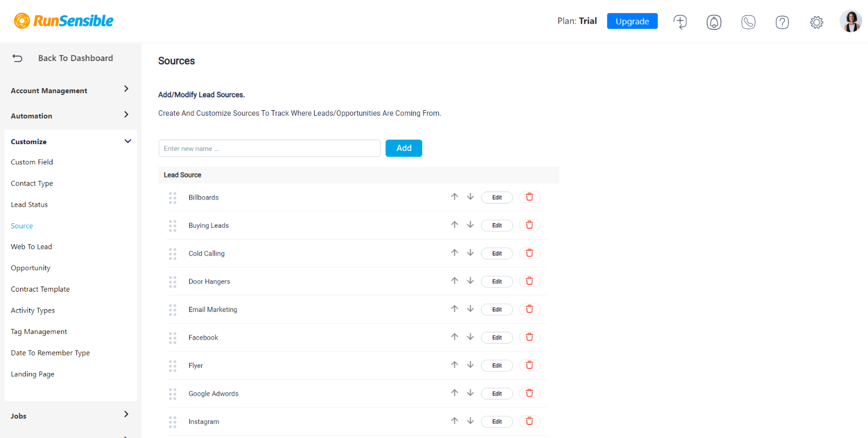The height and width of the screenshot is (438, 868).
Task: Focus the Enter new name field
Action: [x=270, y=148]
